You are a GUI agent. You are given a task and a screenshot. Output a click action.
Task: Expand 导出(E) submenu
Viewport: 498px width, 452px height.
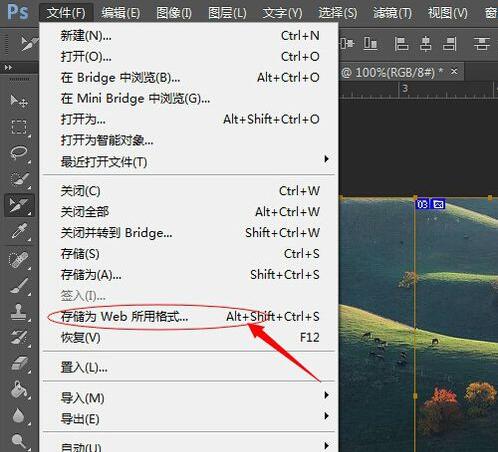click(189, 419)
